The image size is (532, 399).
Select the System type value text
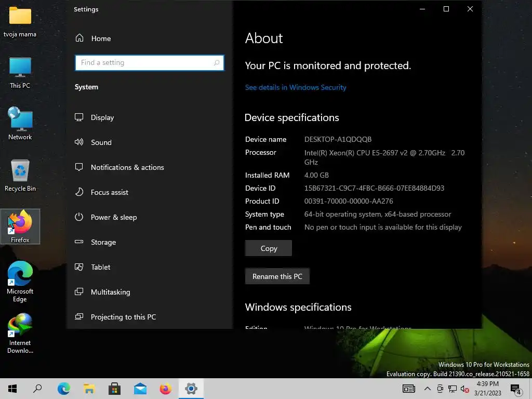coord(378,215)
